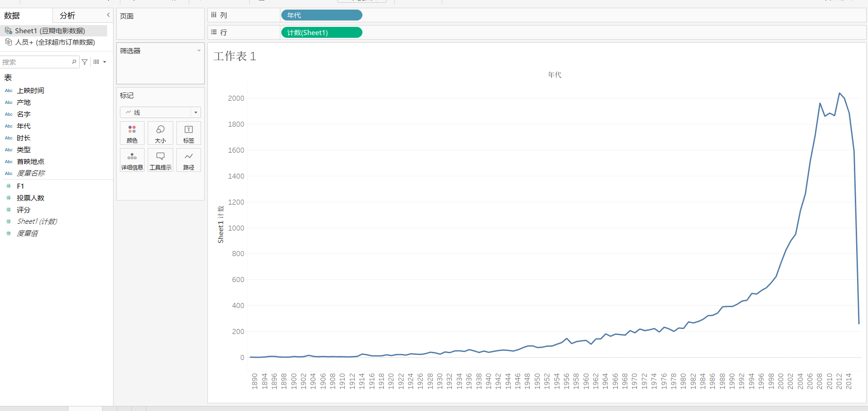
Task: Click the Abc type icon of 产地
Action: (x=9, y=103)
